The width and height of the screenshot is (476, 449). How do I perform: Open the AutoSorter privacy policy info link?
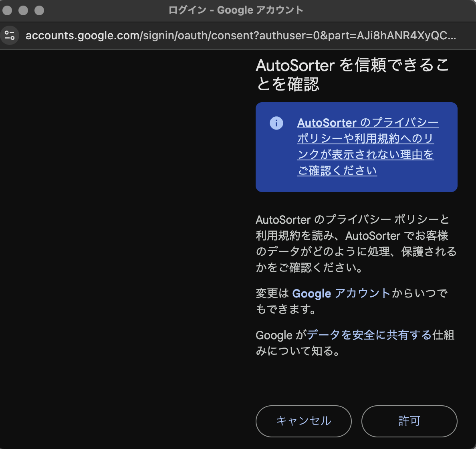click(x=368, y=146)
